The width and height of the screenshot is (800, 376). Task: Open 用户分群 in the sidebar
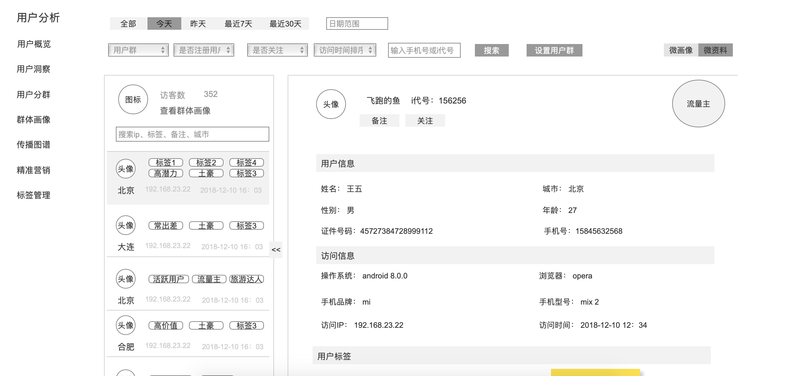[34, 94]
